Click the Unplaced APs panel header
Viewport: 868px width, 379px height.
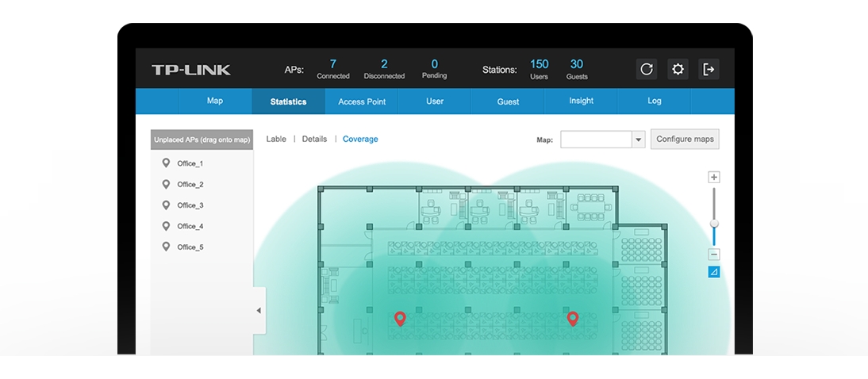(x=202, y=140)
